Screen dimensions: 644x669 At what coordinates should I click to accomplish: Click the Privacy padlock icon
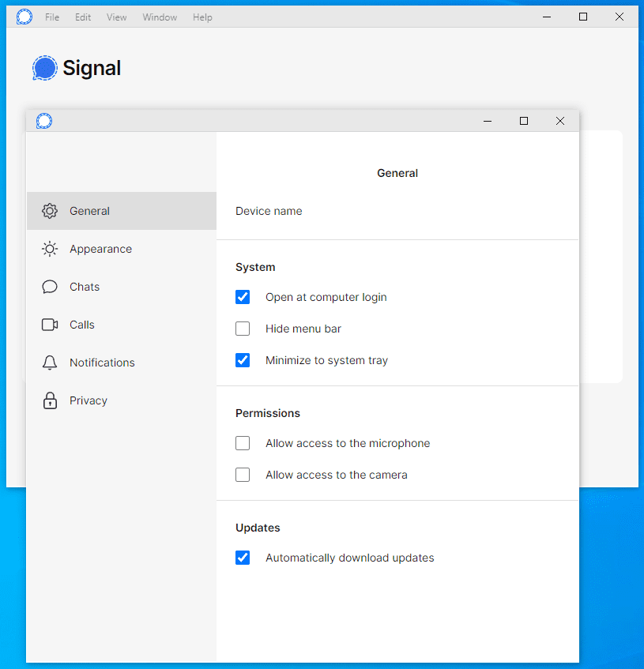tap(50, 400)
